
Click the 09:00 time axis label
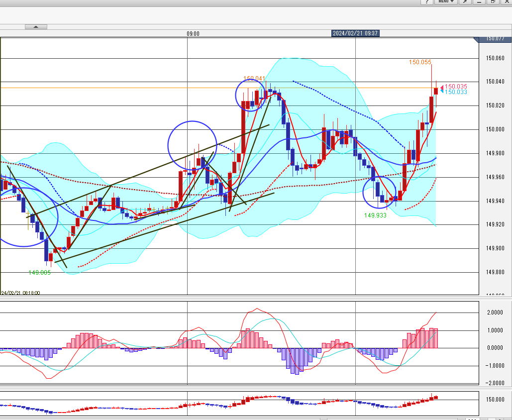[x=193, y=34]
